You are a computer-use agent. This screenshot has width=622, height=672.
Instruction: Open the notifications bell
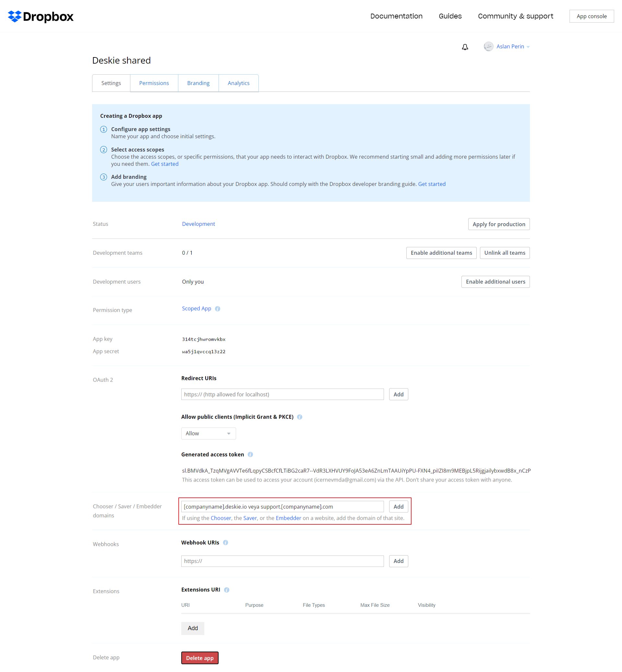tap(465, 47)
